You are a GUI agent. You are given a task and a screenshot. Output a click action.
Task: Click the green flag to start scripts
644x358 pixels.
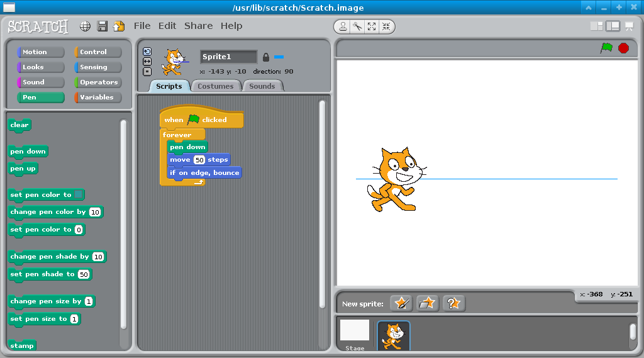pyautogui.click(x=606, y=48)
